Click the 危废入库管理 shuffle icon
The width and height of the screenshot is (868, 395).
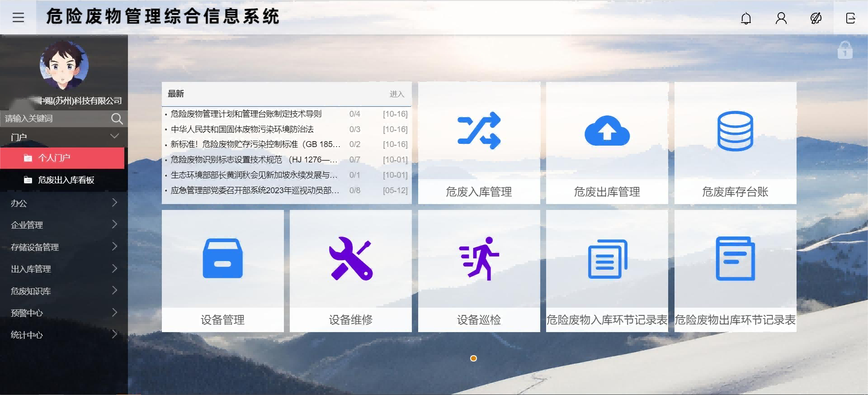click(479, 131)
